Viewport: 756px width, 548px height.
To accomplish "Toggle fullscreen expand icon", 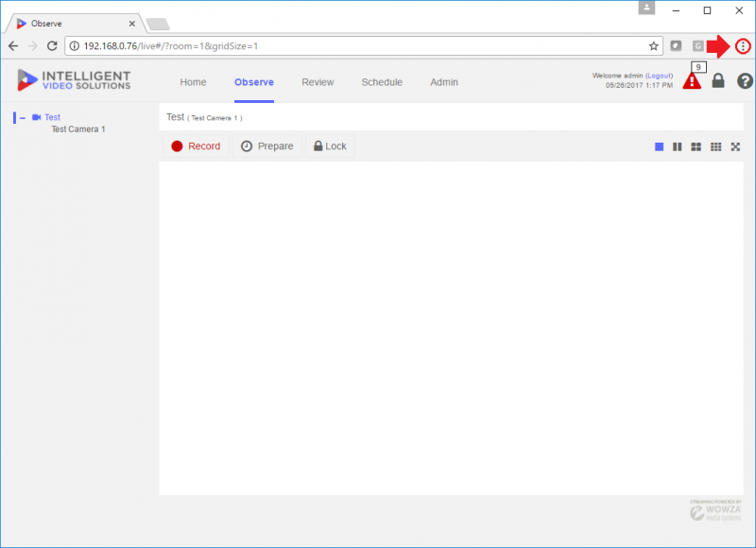I will tap(735, 146).
